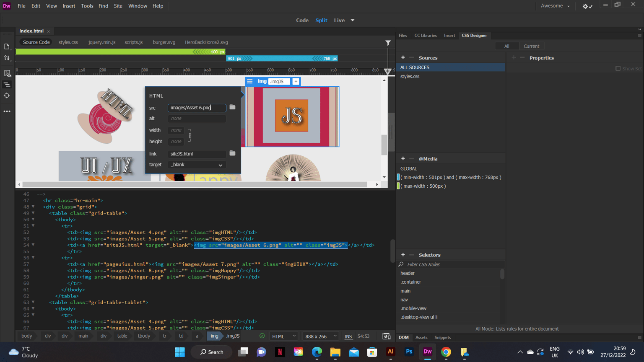Click the sync settings gear icon
The image size is (644, 362).
(587, 6)
